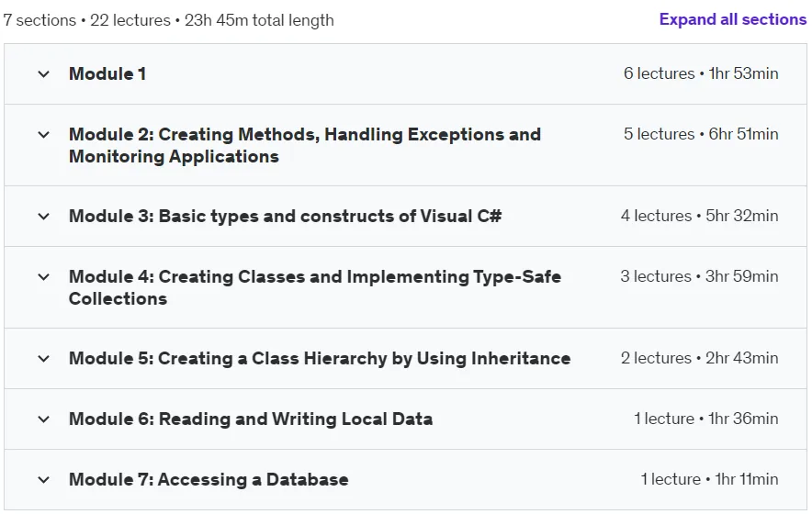Open Module 5 with its chevron icon
Viewport: 812px width, 514px height.
point(44,358)
